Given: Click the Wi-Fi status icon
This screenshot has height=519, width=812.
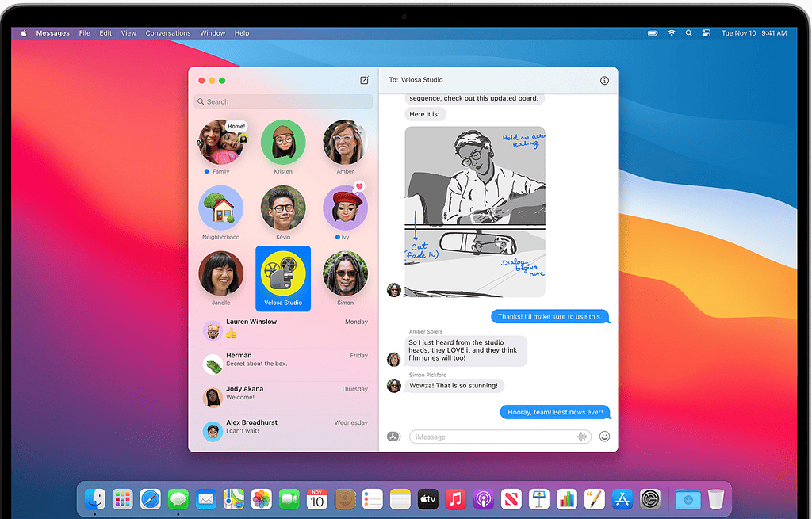Looking at the screenshot, I should tap(672, 33).
